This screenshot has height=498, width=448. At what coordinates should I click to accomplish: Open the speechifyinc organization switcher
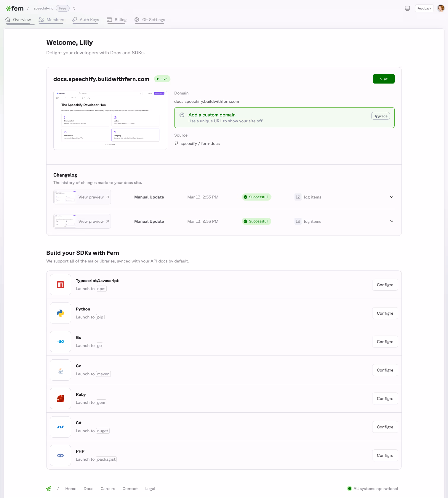pyautogui.click(x=74, y=8)
